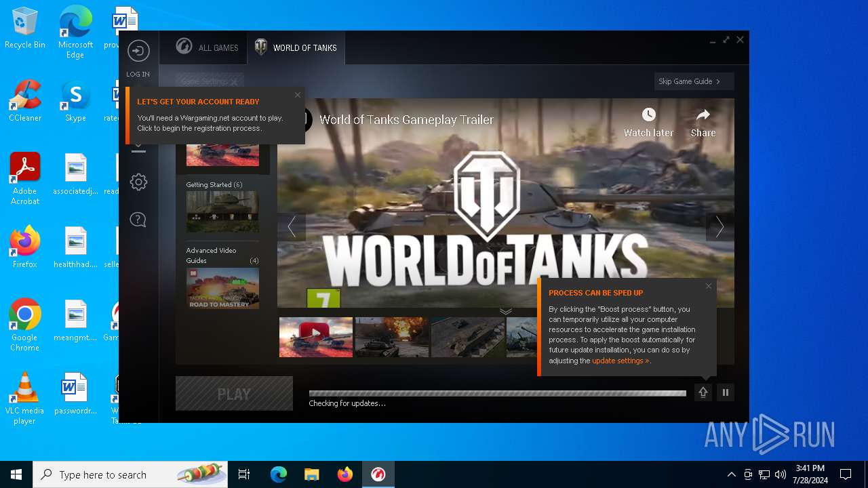Open World of Tanks Gameplay Trailer title
Image resolution: width=868 pixels, height=488 pixels.
[x=406, y=120]
